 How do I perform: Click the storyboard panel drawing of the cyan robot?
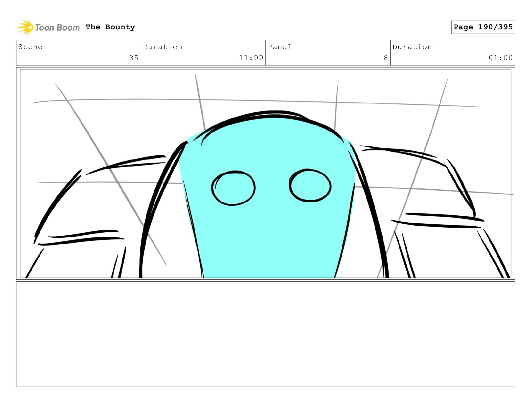(x=266, y=174)
